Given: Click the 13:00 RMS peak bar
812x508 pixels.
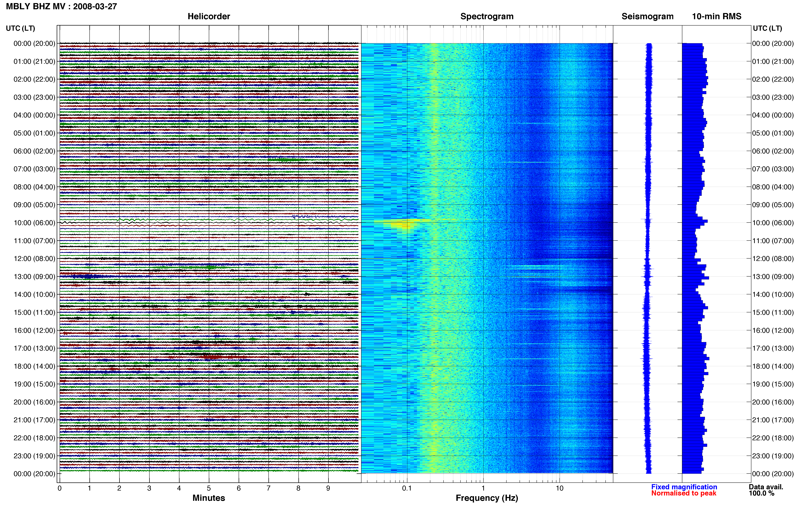Looking at the screenshot, I should tap(696, 278).
